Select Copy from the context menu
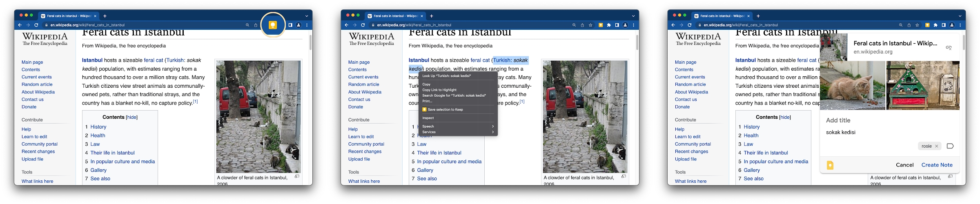Image resolution: width=980 pixels, height=204 pixels. pyautogui.click(x=458, y=84)
